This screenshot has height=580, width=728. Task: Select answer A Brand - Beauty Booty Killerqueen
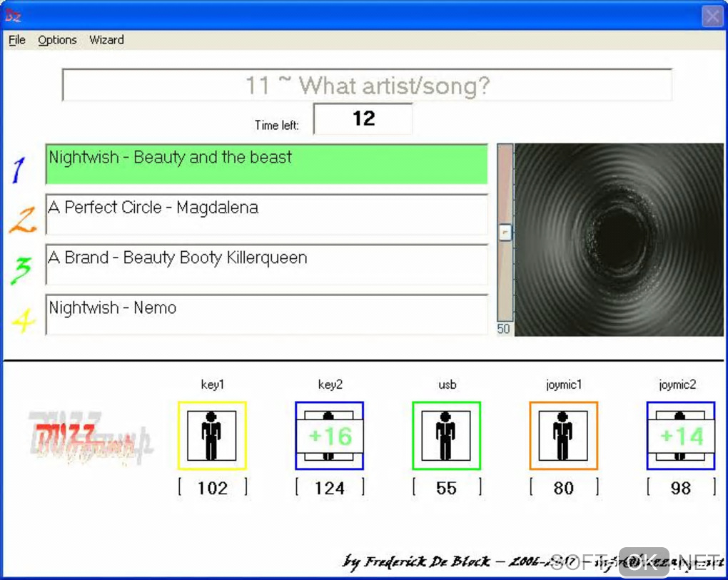click(x=266, y=265)
